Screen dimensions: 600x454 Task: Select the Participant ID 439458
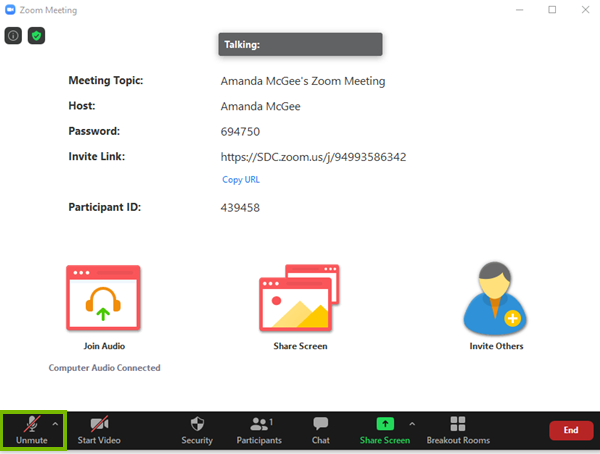[240, 208]
